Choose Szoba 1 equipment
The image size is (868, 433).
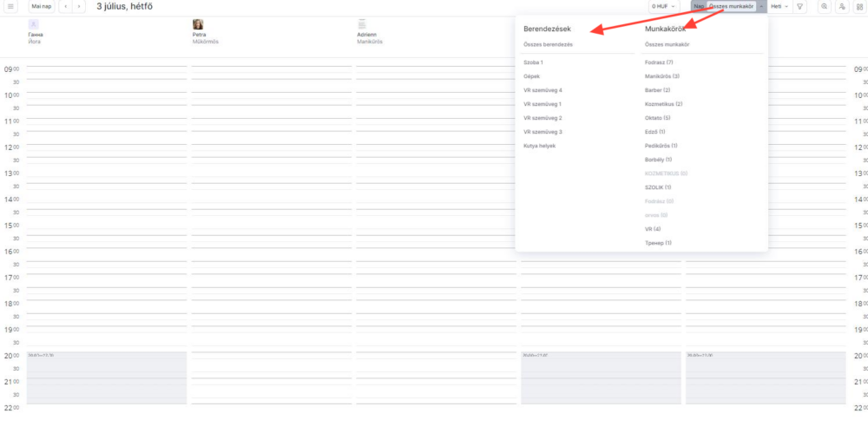[x=533, y=62]
